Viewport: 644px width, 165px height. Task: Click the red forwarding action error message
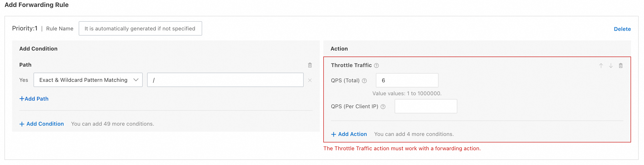(402, 148)
